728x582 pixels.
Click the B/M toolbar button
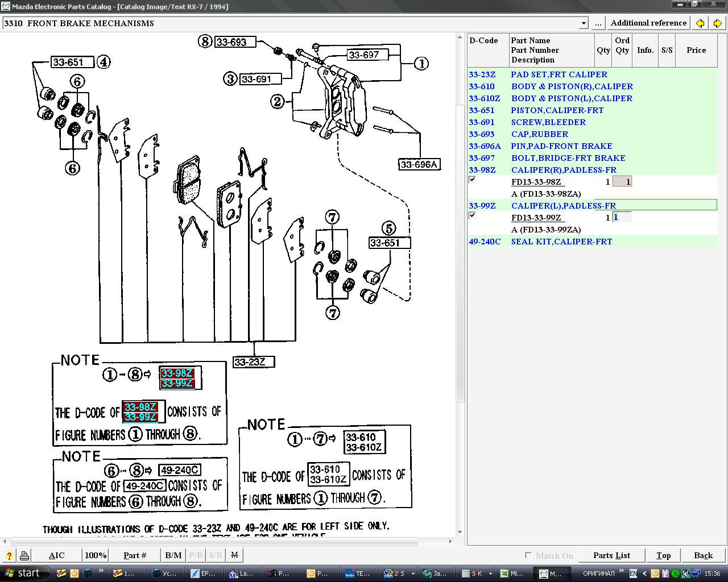point(173,555)
